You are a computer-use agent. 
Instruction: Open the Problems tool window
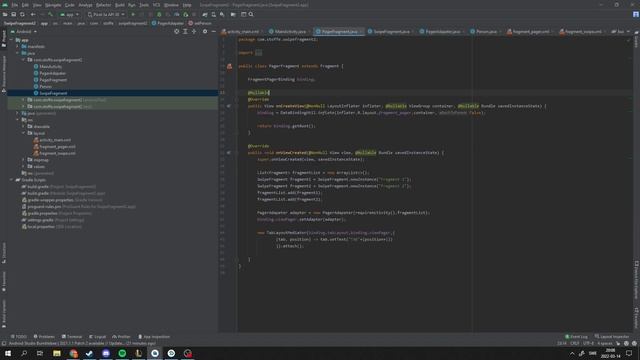point(44,337)
